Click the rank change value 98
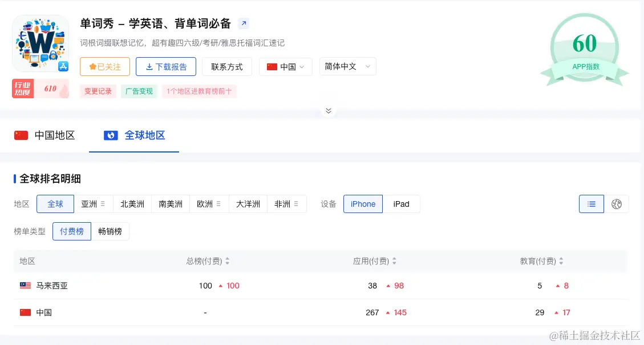 [x=399, y=286]
